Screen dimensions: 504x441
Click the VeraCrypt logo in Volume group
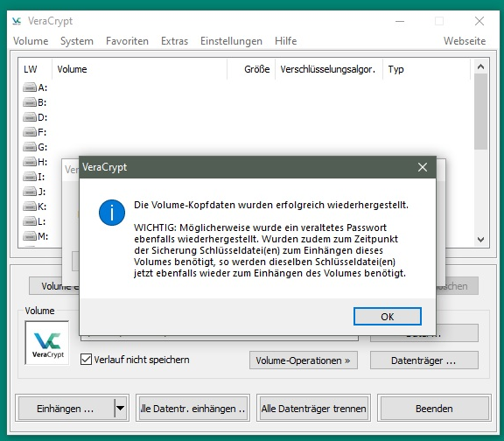click(x=47, y=343)
